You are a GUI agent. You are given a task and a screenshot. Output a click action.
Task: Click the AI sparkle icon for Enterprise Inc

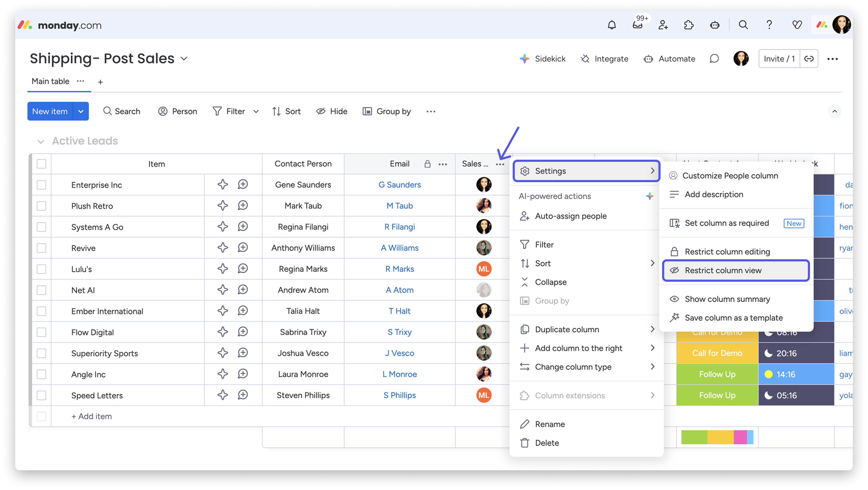(222, 185)
